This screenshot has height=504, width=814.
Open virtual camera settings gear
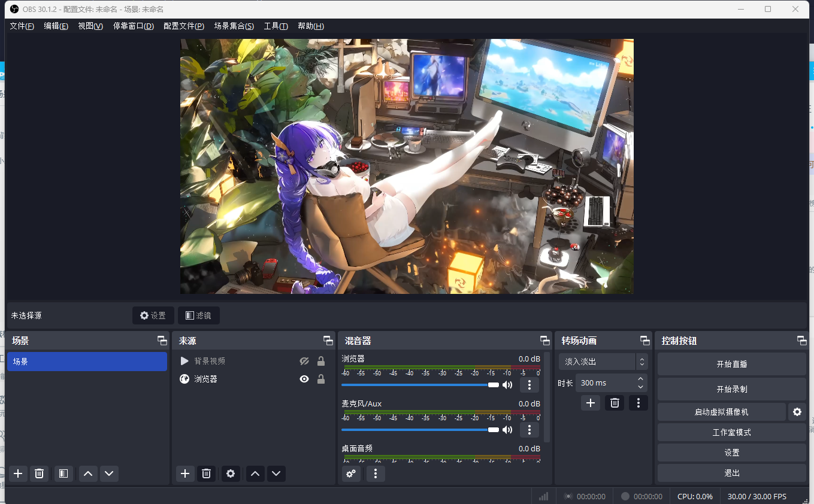[x=797, y=412]
